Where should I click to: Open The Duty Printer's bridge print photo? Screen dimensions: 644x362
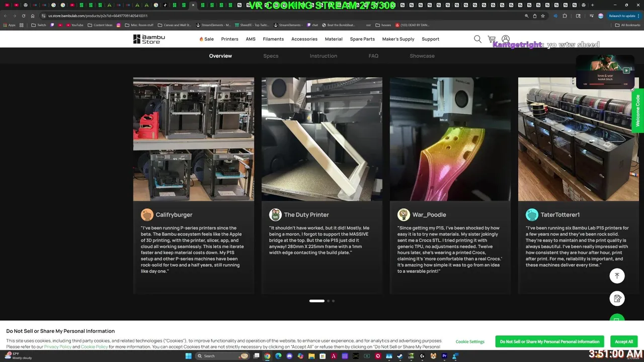(x=322, y=139)
